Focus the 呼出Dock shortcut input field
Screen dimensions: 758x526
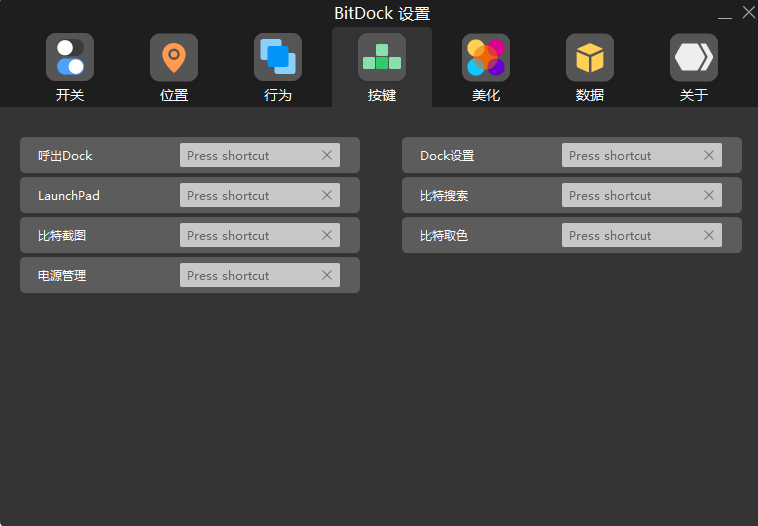tap(260, 155)
